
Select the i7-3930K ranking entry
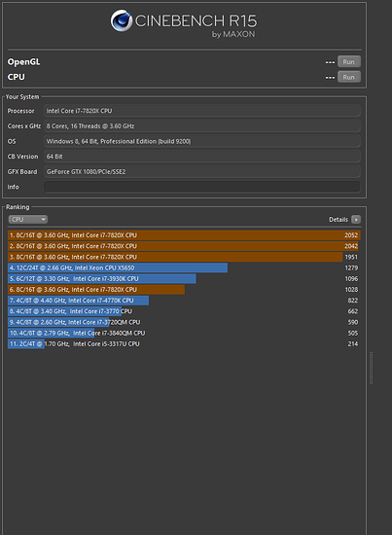pyautogui.click(x=184, y=279)
